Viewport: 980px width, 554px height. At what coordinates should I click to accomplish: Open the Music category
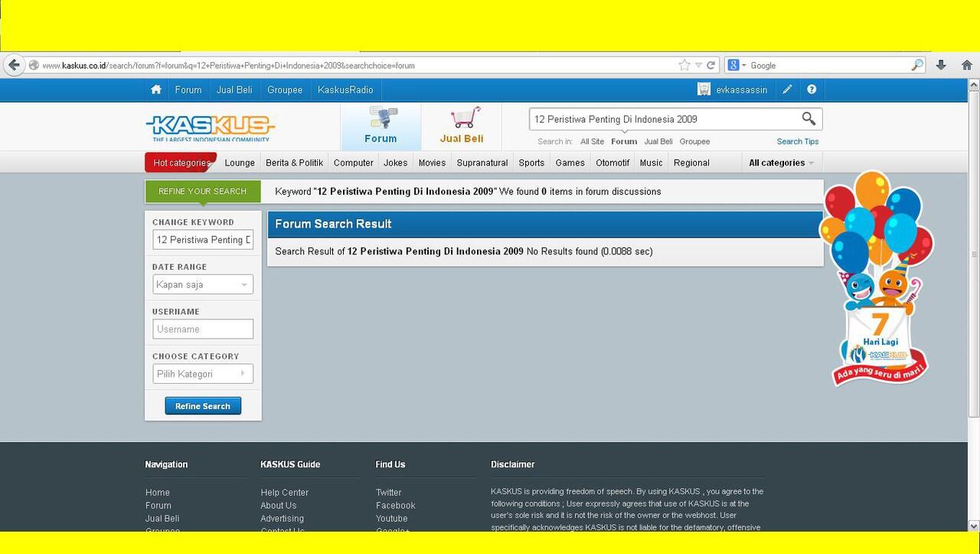651,162
